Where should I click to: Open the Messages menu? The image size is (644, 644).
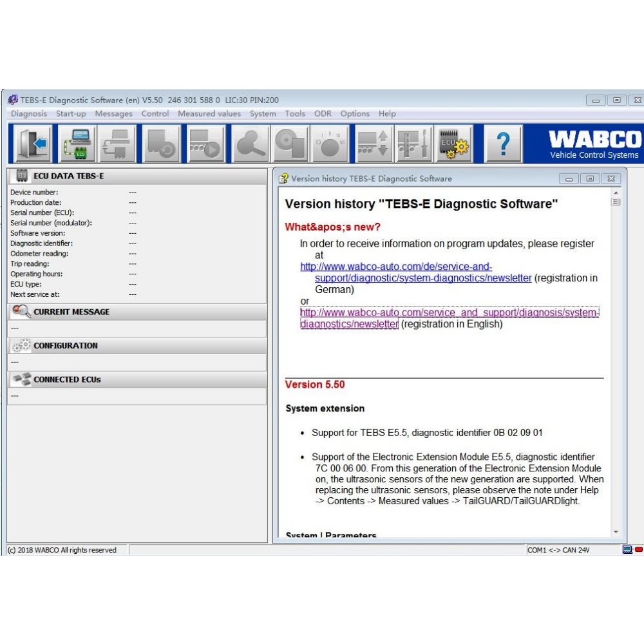114,113
